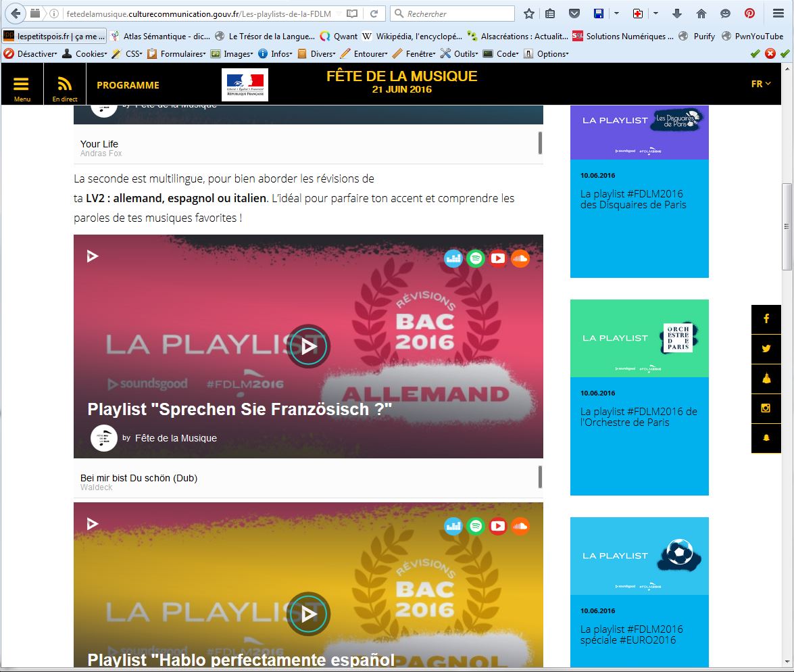
Task: Click track scrollbar beside Bei mir bist
Action: point(540,477)
